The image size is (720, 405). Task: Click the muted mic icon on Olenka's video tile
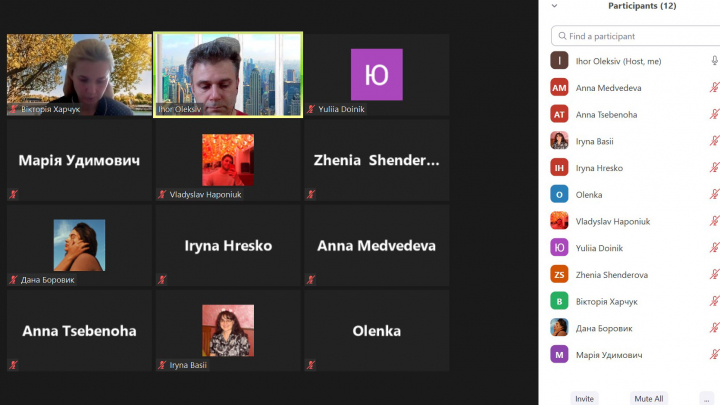311,365
